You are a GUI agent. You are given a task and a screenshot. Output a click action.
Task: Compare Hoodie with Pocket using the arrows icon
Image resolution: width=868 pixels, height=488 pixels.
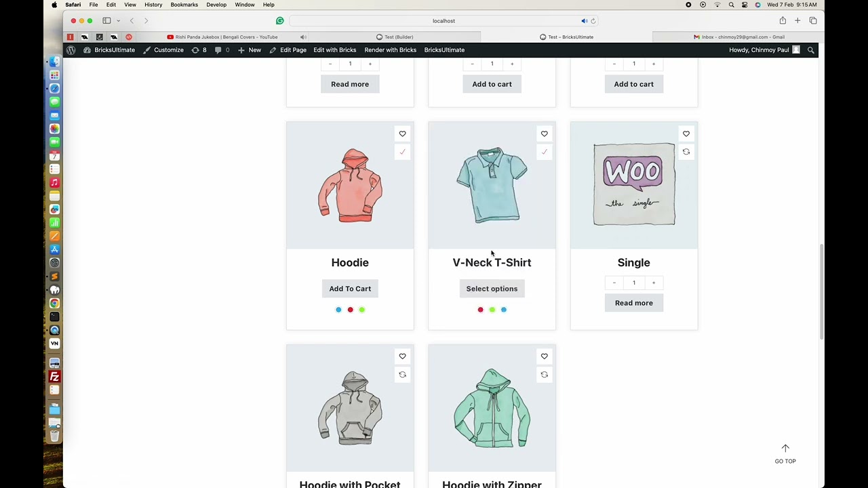click(402, 374)
